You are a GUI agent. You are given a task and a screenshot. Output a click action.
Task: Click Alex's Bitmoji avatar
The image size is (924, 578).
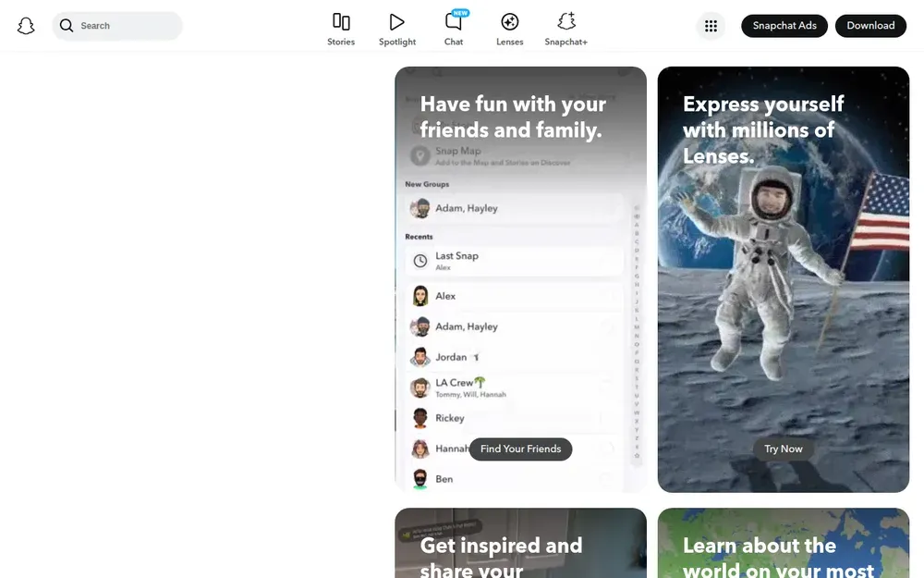(x=420, y=296)
